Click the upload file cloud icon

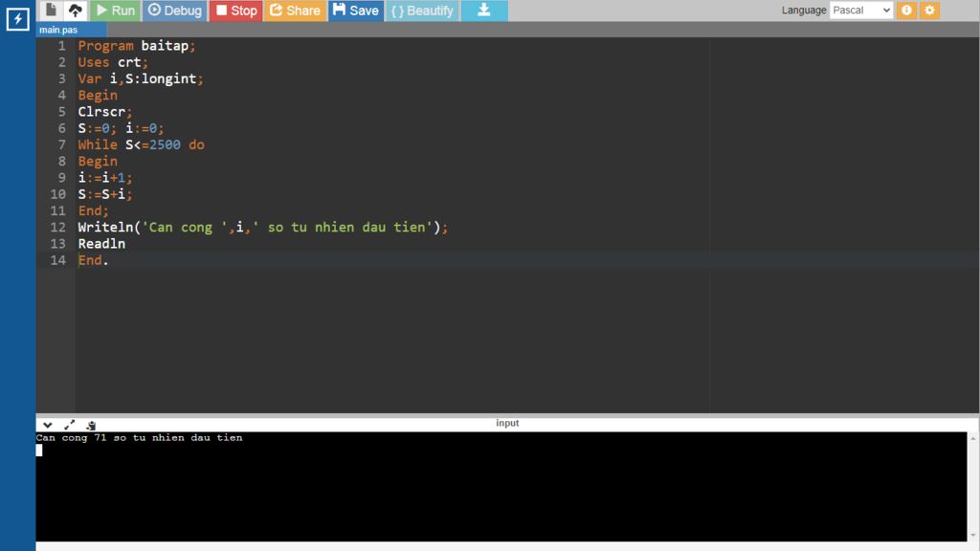pyautogui.click(x=75, y=10)
